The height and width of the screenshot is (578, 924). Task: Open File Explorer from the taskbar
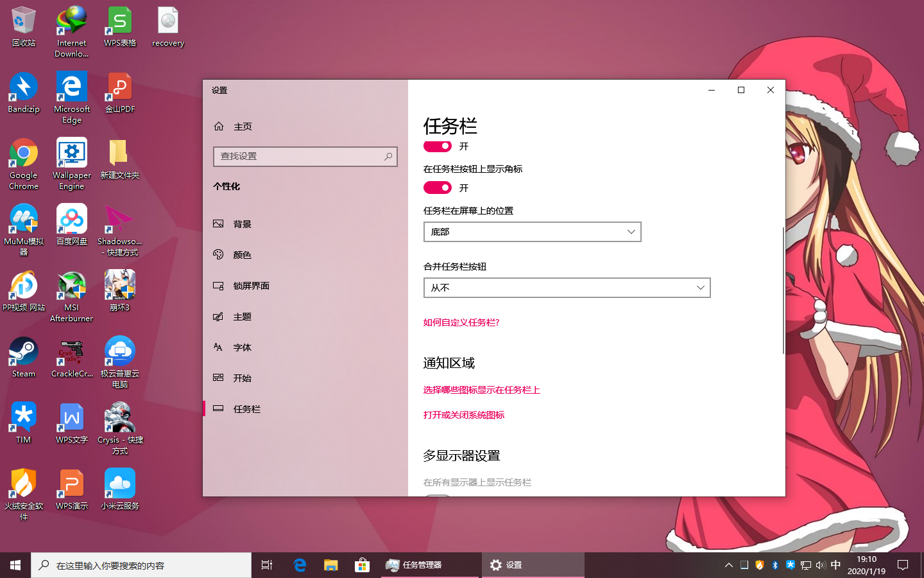(330, 565)
